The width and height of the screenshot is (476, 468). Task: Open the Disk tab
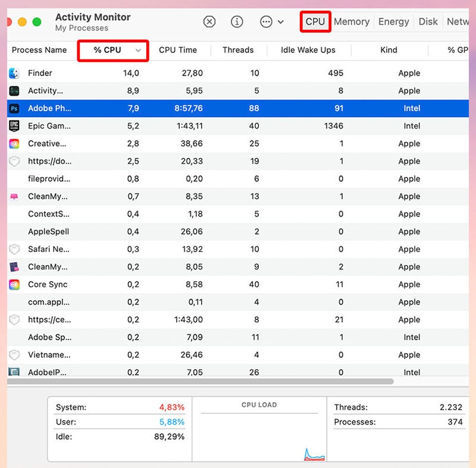pyautogui.click(x=428, y=21)
